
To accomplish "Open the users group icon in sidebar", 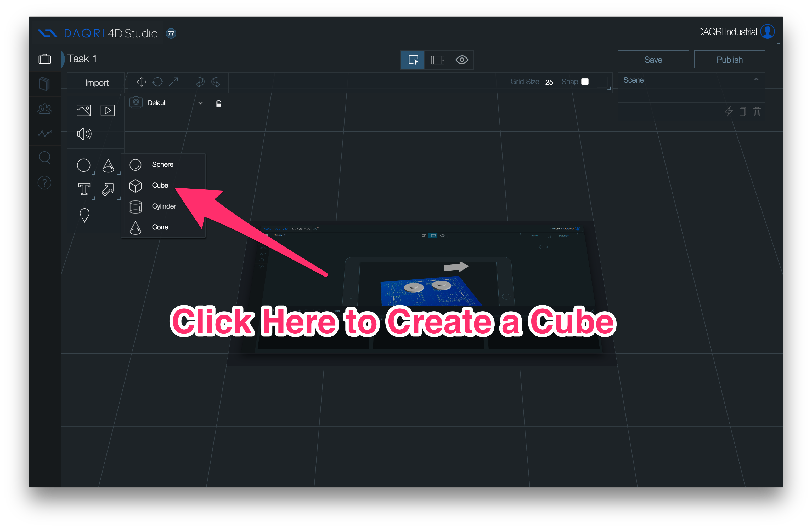I will point(45,109).
